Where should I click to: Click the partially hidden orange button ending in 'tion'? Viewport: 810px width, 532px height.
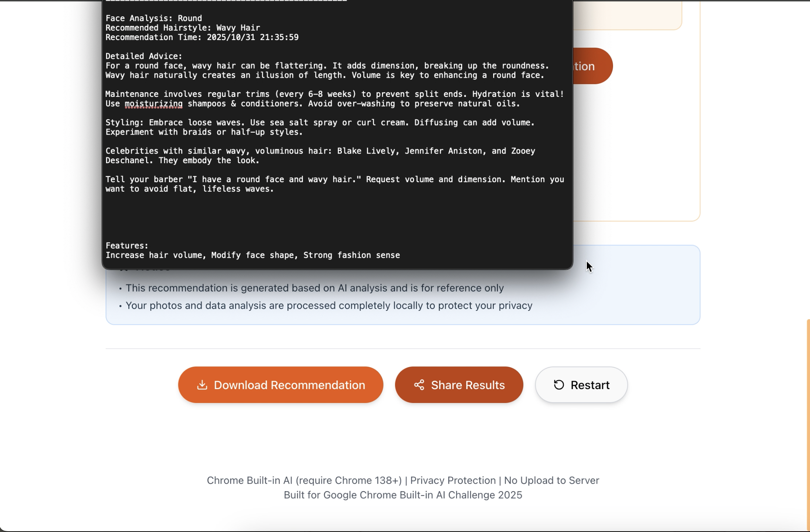click(x=592, y=66)
